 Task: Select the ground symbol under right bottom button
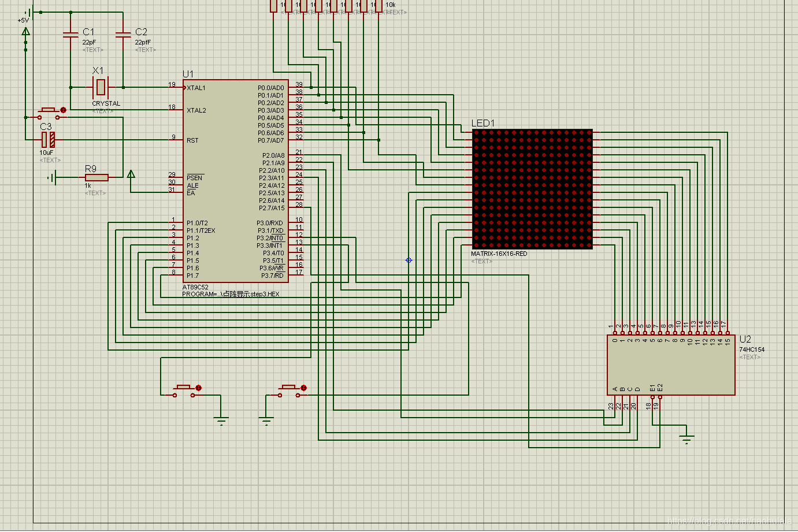point(266,420)
